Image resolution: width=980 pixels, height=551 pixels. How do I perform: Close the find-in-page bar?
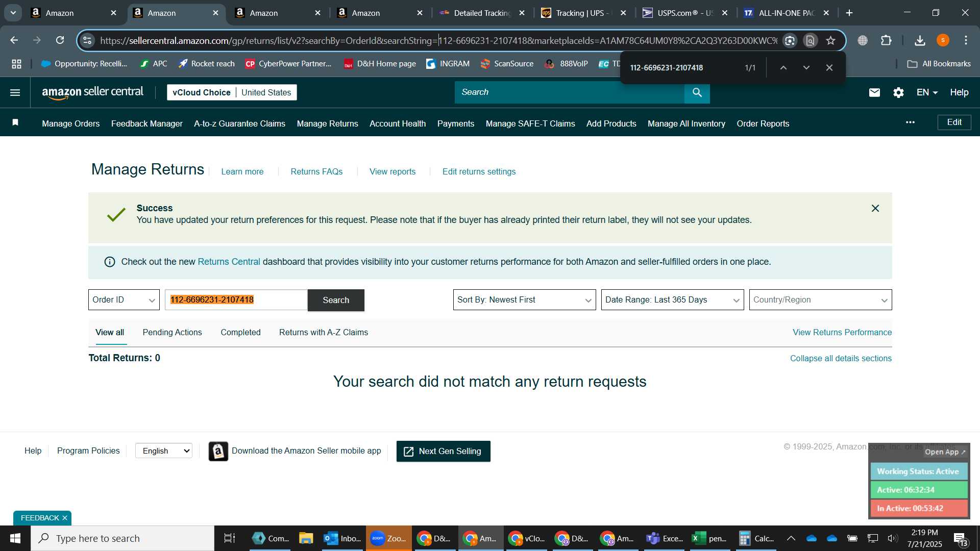pos(829,67)
